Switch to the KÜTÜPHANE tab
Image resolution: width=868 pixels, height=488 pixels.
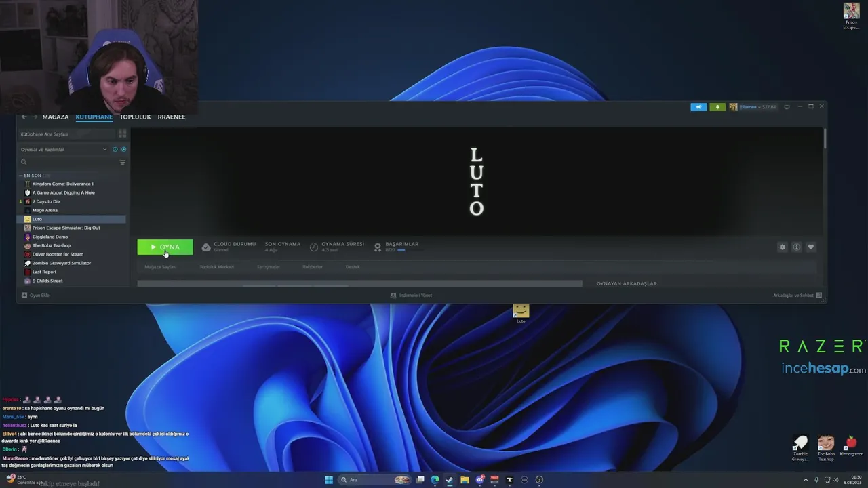coord(94,117)
